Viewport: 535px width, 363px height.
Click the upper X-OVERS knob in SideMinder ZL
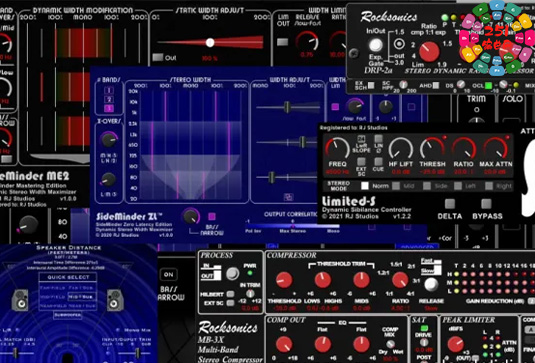(109, 140)
